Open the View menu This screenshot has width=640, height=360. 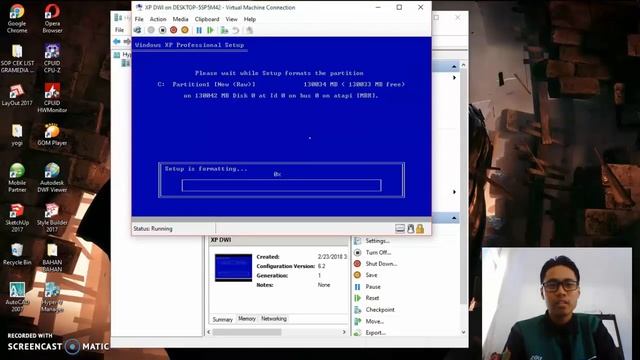(231, 19)
